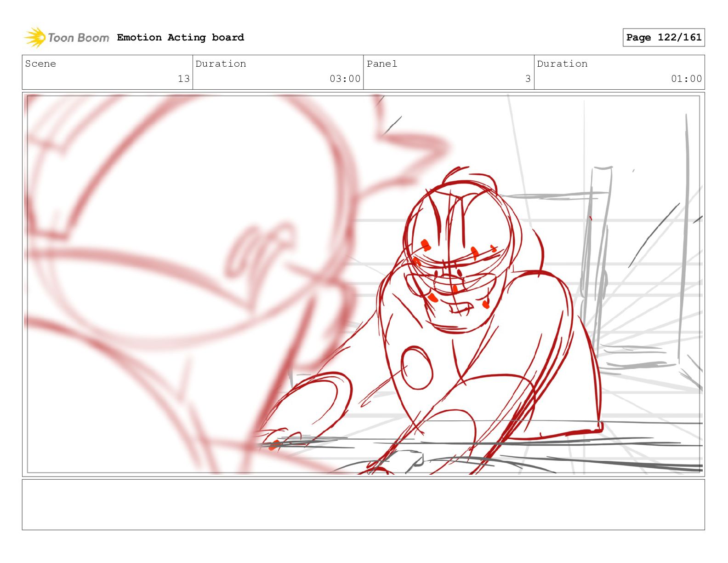The image size is (728, 563).
Task: Click the Panel number 3 cell
Action: [x=449, y=72]
